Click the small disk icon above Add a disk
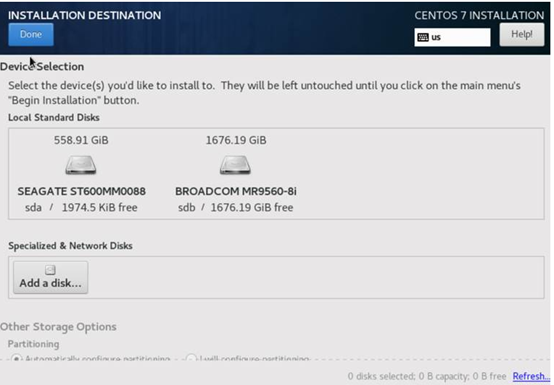 (51, 270)
